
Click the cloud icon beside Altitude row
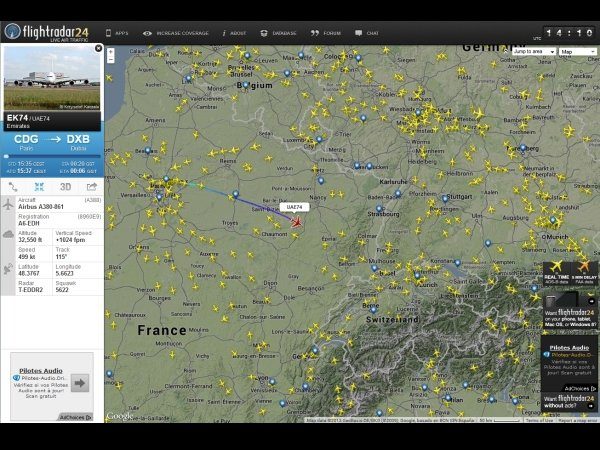click(x=8, y=234)
